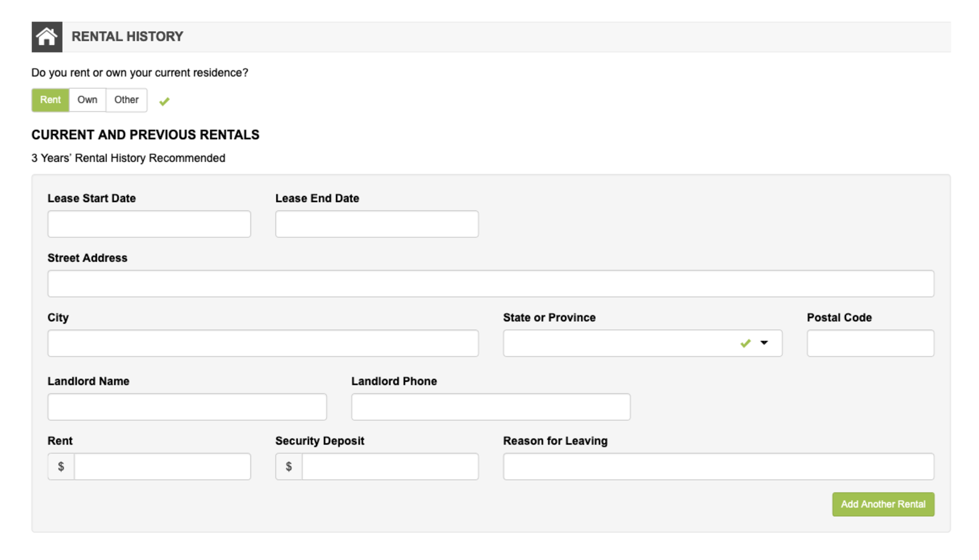
Task: Click the State or Province dropdown arrow
Action: coord(764,343)
